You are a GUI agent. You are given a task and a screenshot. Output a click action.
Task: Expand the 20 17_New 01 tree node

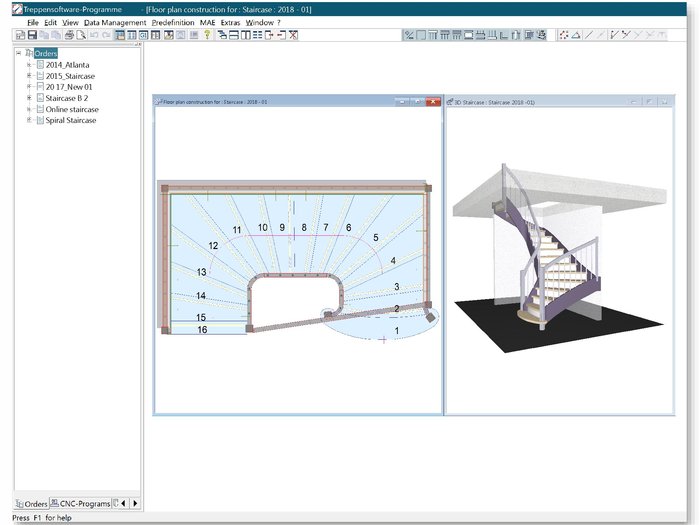click(x=29, y=87)
